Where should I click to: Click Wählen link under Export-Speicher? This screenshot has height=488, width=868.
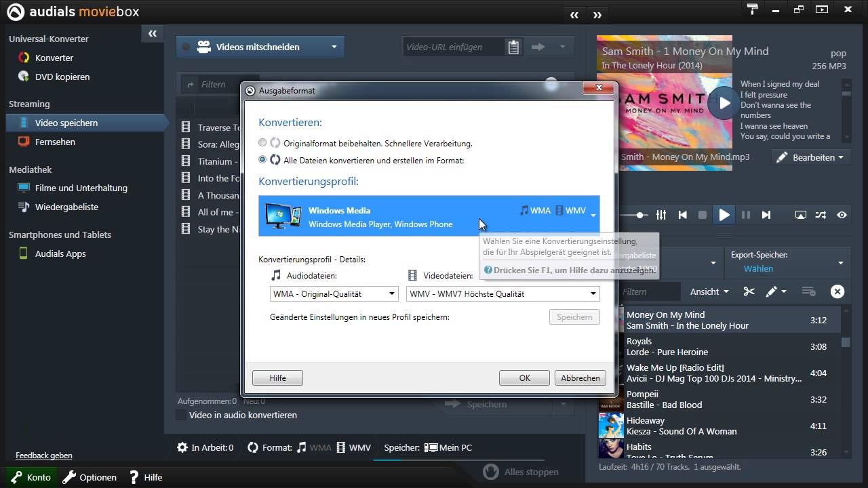pyautogui.click(x=758, y=268)
